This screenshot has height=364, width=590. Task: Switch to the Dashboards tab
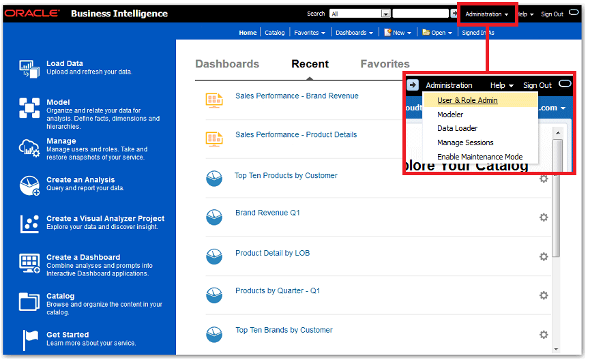[x=227, y=64]
